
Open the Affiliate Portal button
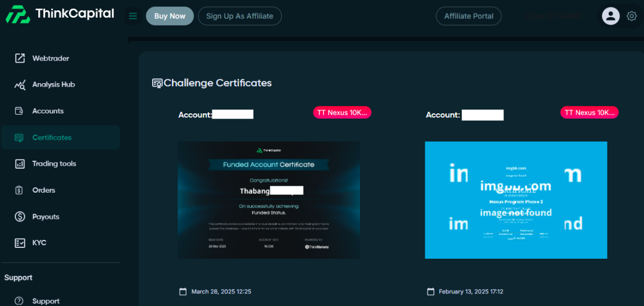tap(469, 16)
